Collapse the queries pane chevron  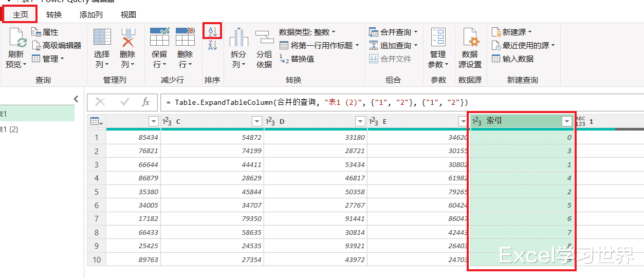(76, 99)
